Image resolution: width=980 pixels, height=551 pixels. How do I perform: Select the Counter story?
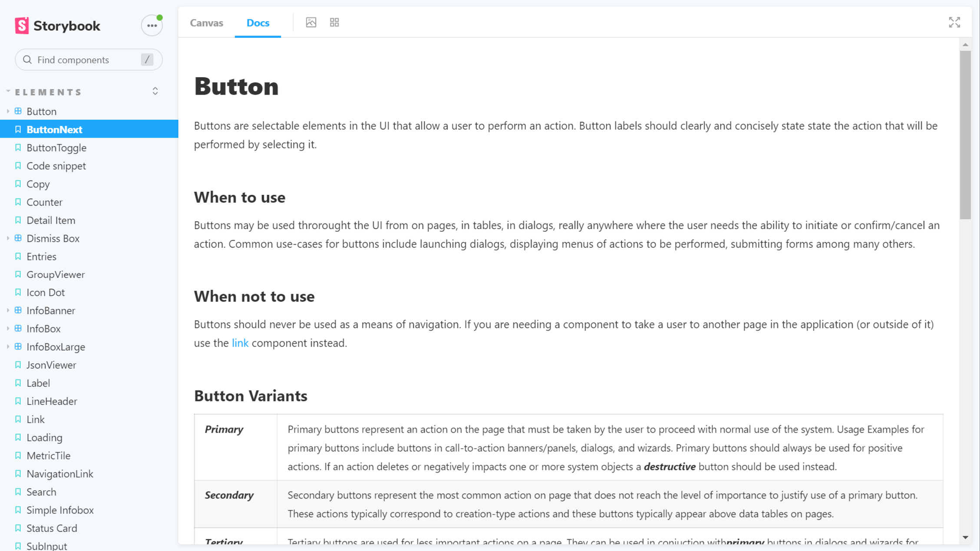(x=44, y=202)
